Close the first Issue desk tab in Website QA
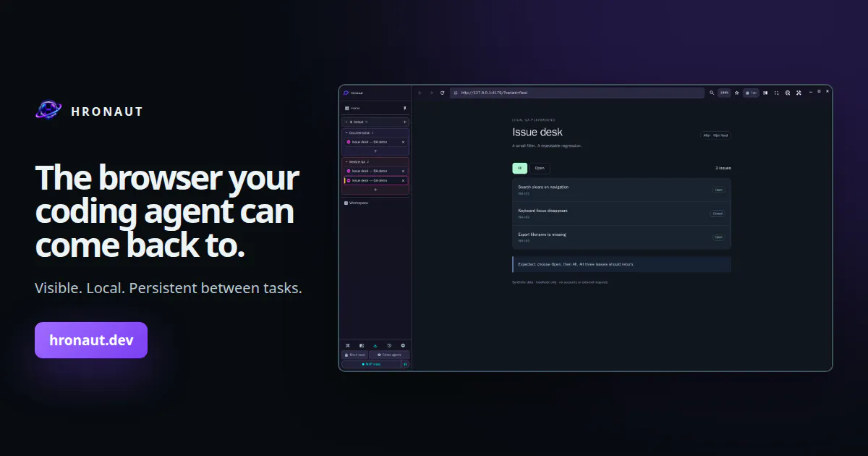 pos(403,171)
